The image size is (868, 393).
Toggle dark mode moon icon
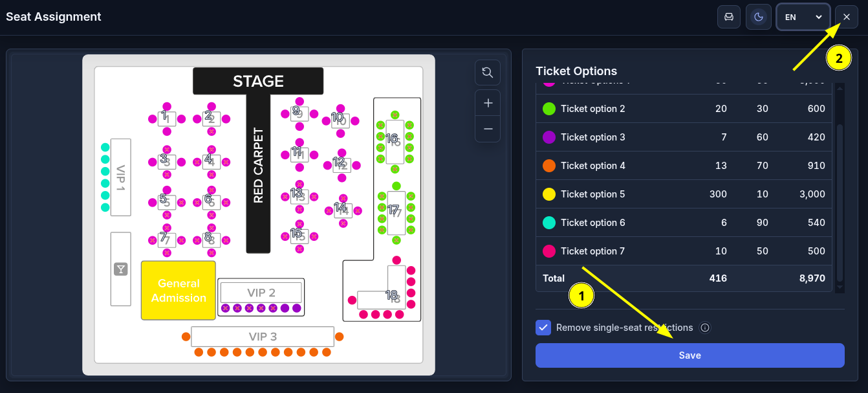coord(759,17)
